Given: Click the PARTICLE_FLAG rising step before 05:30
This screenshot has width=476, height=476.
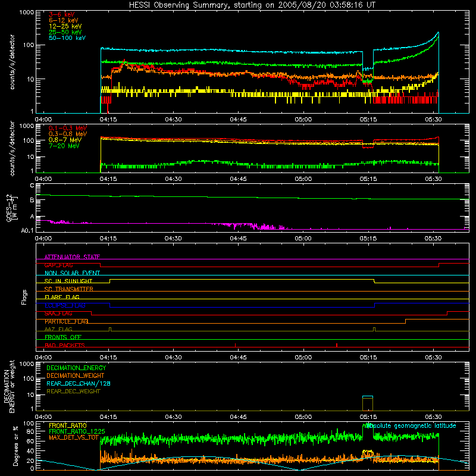Looking at the screenshot, I should pos(406,321).
